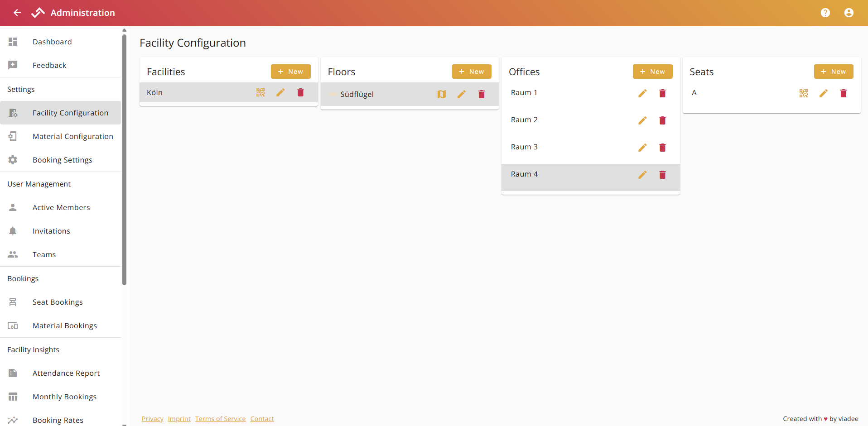Click the back arrow in the header
868x426 pixels.
click(17, 13)
